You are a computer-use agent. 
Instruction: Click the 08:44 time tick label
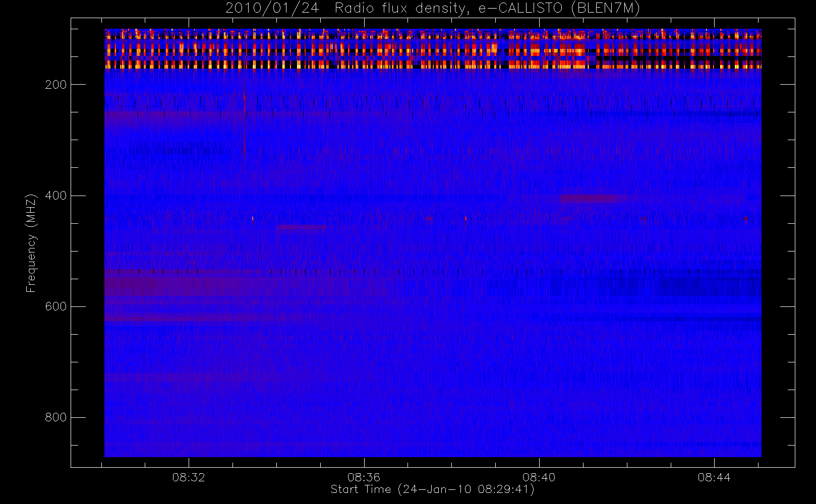coord(714,477)
